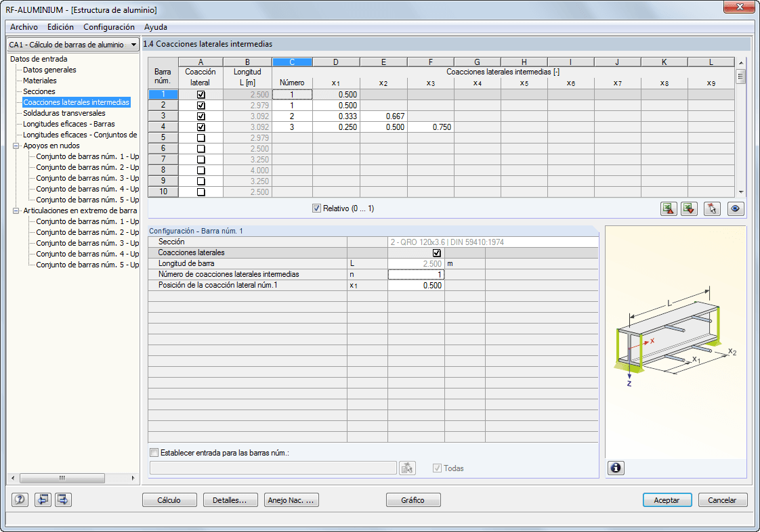Select Datos generales in the tree
This screenshot has width=760, height=532.
49,70
